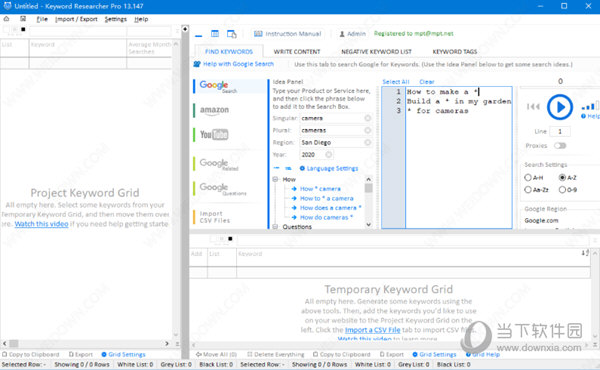600x370 pixels.
Task: Click the speed bars indicator icon
Action: click(x=589, y=106)
